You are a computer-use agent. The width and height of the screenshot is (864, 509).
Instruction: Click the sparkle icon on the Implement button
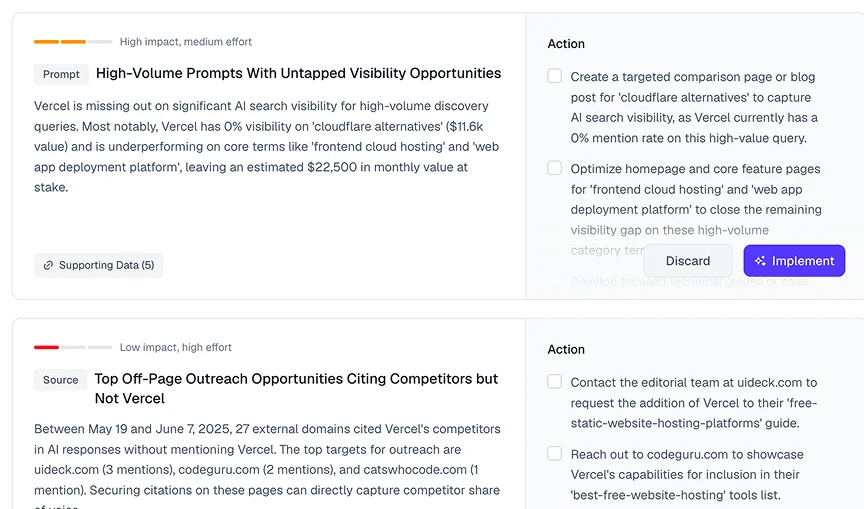click(760, 261)
